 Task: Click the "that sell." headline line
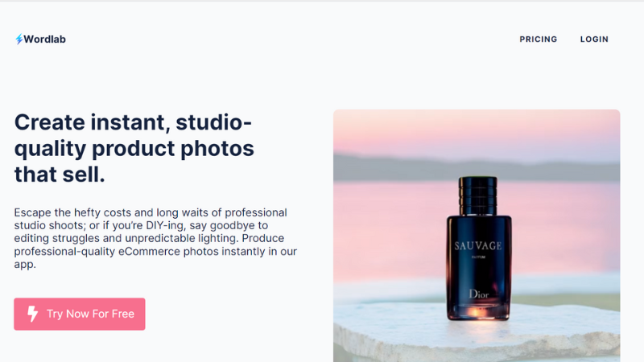coord(60,175)
